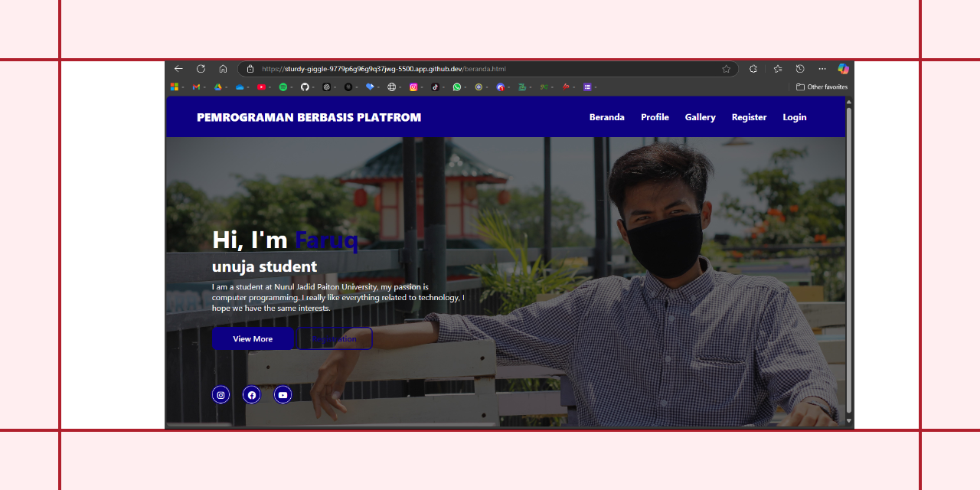Refresh the current page

[x=201, y=68]
